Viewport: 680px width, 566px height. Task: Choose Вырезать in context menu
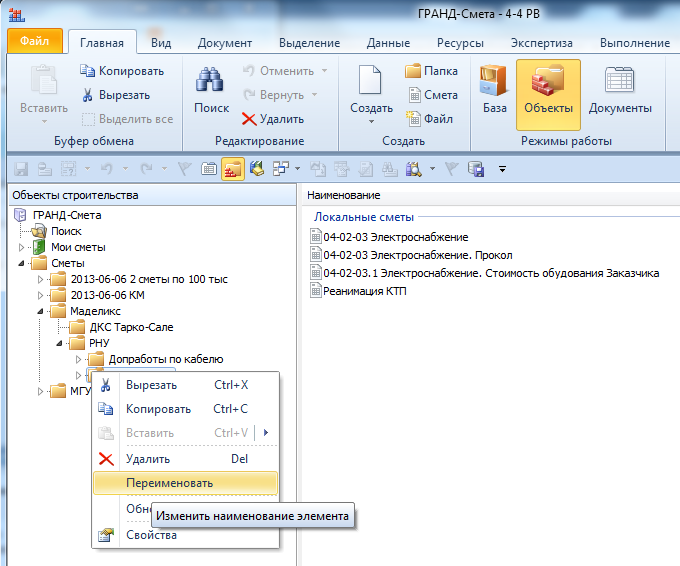coord(186,385)
